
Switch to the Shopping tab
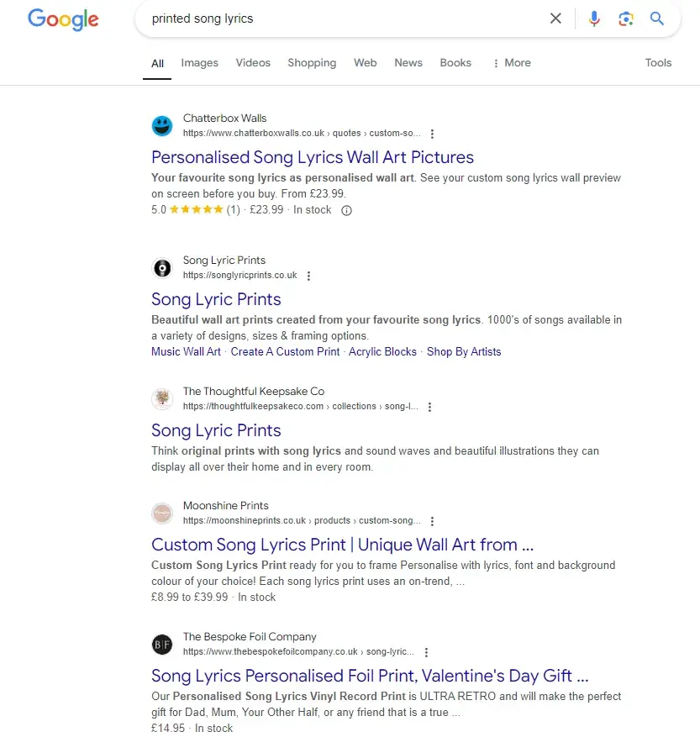312,63
